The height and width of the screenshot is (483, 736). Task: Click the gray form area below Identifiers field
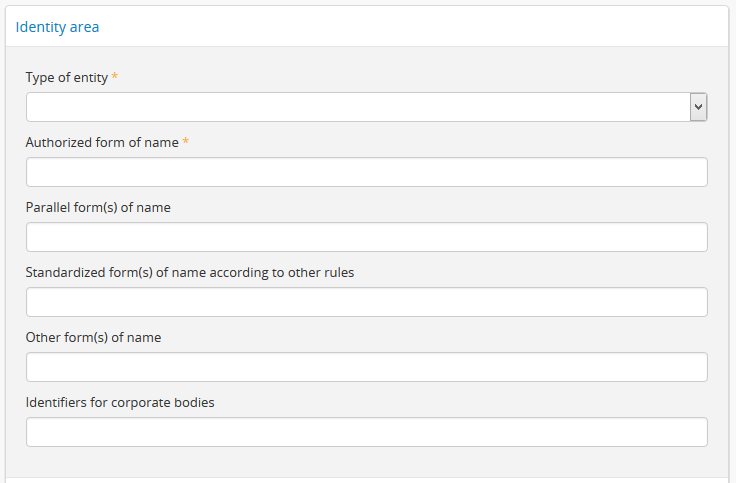click(366, 460)
